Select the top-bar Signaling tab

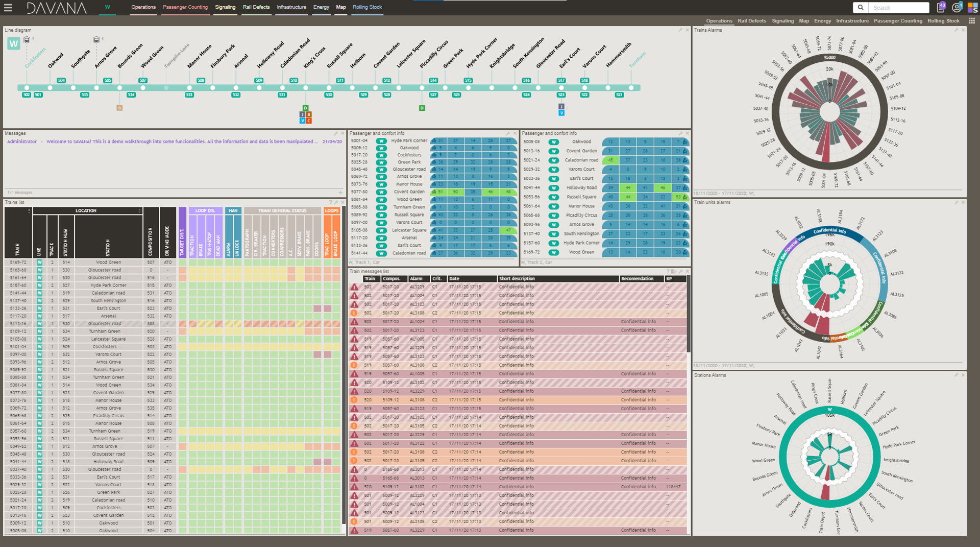point(225,7)
